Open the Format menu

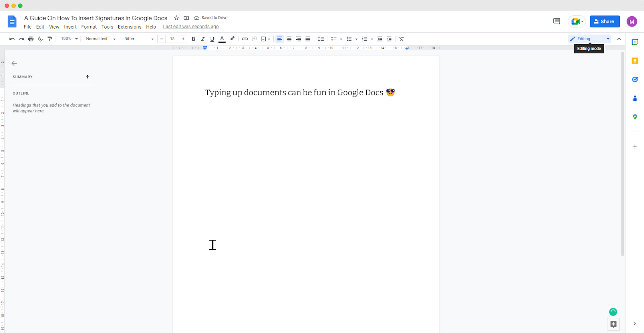click(x=89, y=27)
